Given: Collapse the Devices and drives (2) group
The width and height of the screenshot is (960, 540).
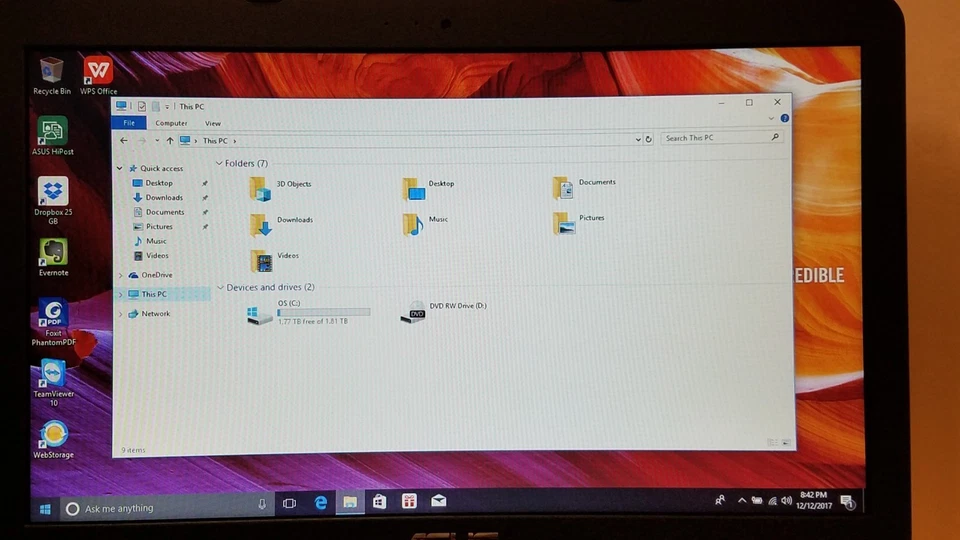Looking at the screenshot, I should click(x=220, y=287).
